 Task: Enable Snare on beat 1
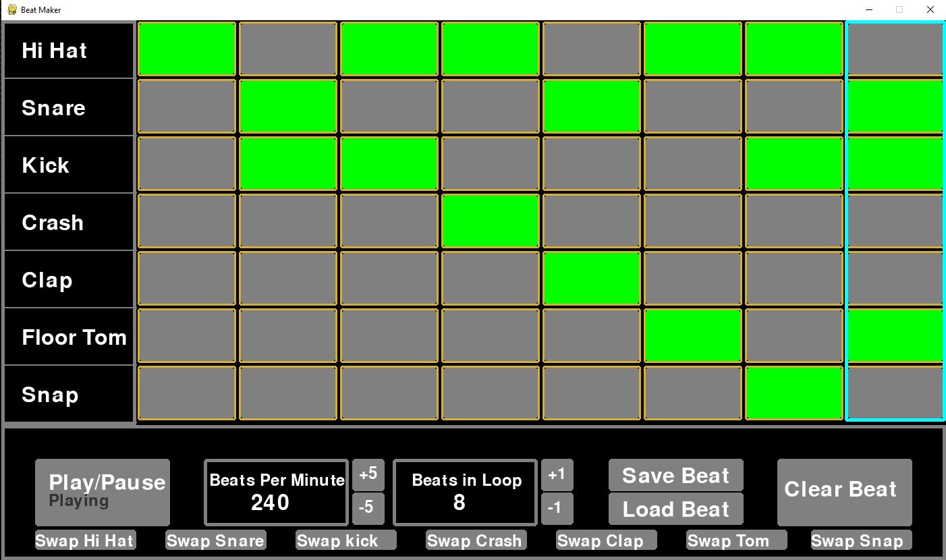(x=187, y=107)
